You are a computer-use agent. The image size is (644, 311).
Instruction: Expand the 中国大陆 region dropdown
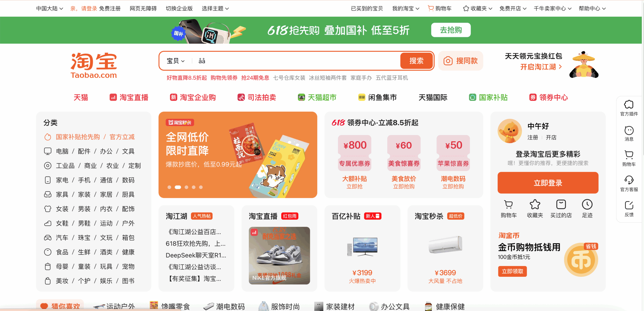(x=49, y=9)
